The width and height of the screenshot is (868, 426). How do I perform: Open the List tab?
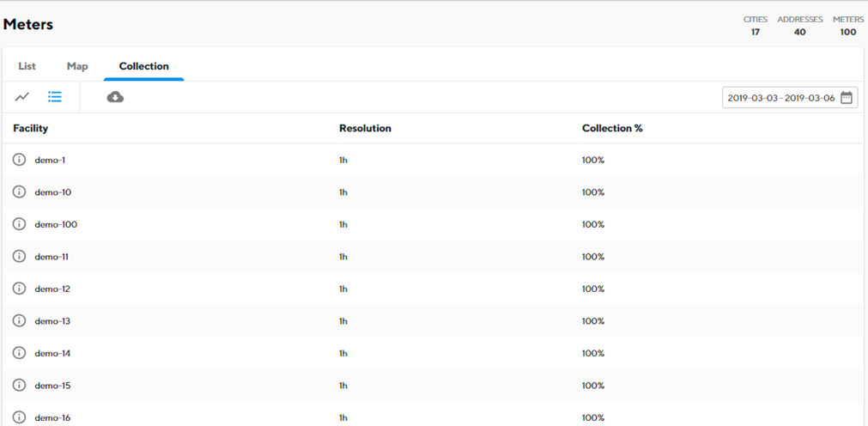pyautogui.click(x=27, y=66)
